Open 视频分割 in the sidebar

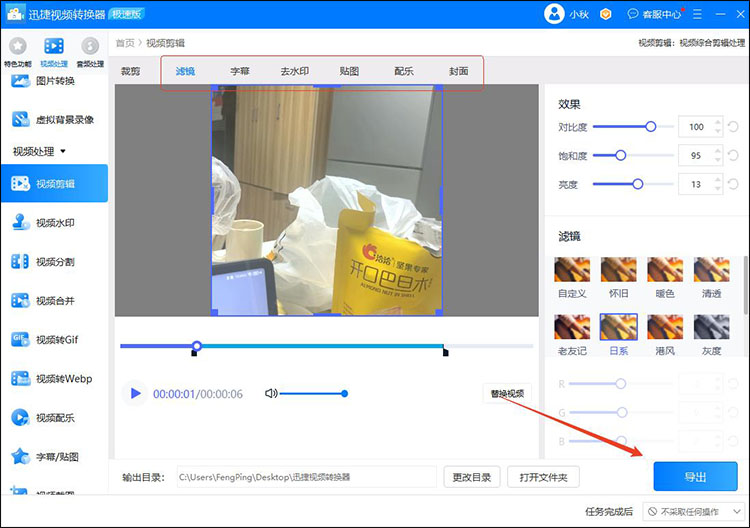54,262
